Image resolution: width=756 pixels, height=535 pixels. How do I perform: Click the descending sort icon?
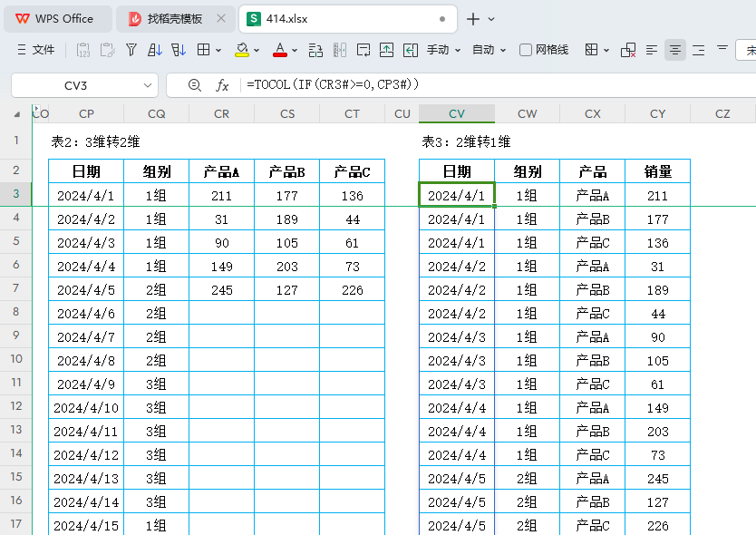click(x=179, y=50)
